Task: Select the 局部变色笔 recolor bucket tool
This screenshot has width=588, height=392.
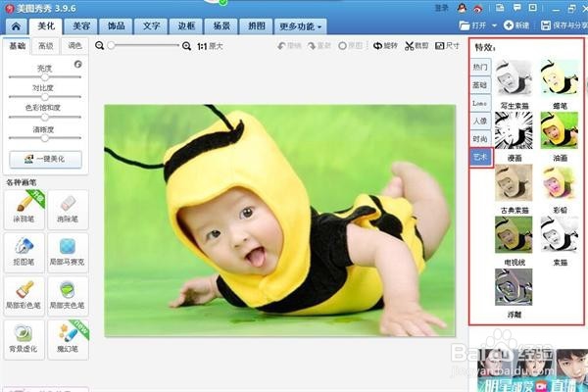Action: [68, 296]
